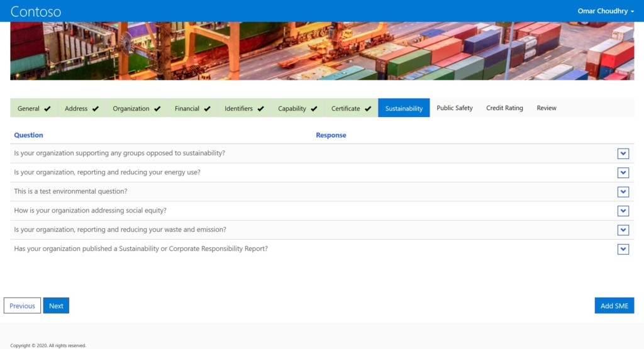Viewport: 644px width, 349px height.
Task: Open Omar Choudhry user menu
Action: [606, 11]
